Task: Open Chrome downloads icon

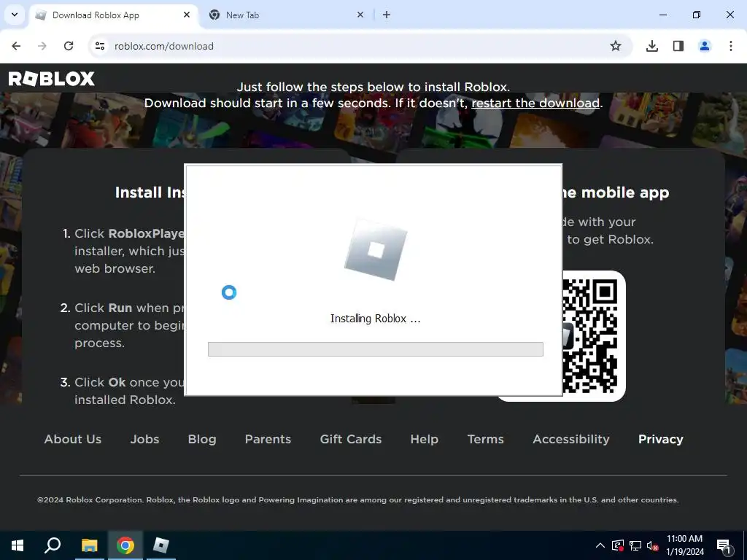Action: [x=651, y=46]
